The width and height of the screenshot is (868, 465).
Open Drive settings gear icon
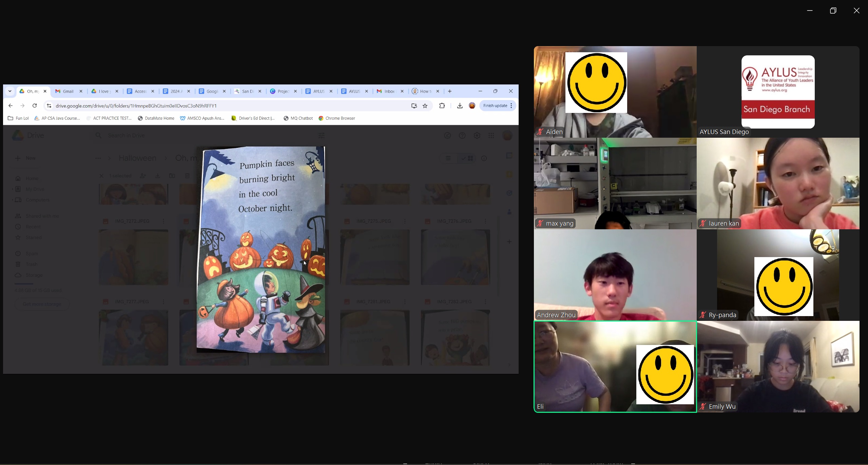pos(477,135)
